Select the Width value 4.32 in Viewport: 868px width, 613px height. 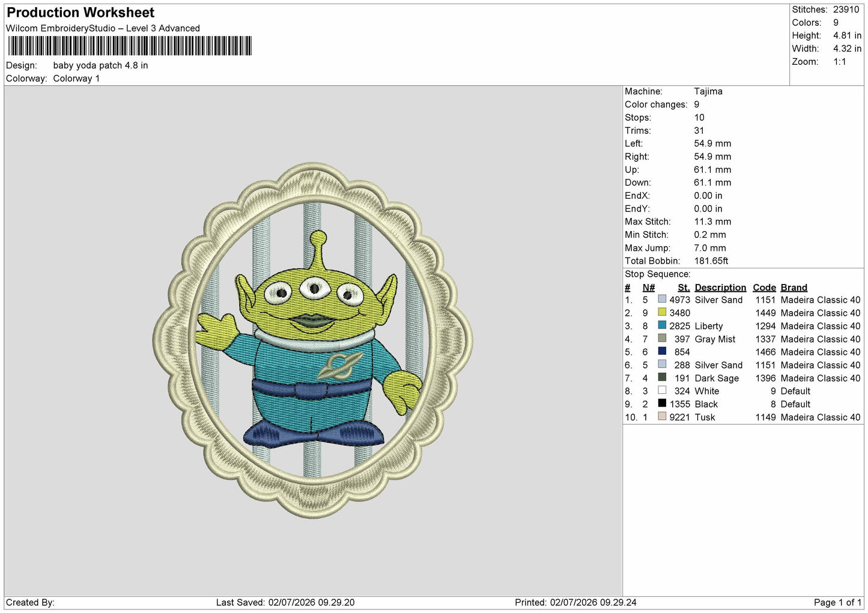click(x=848, y=49)
